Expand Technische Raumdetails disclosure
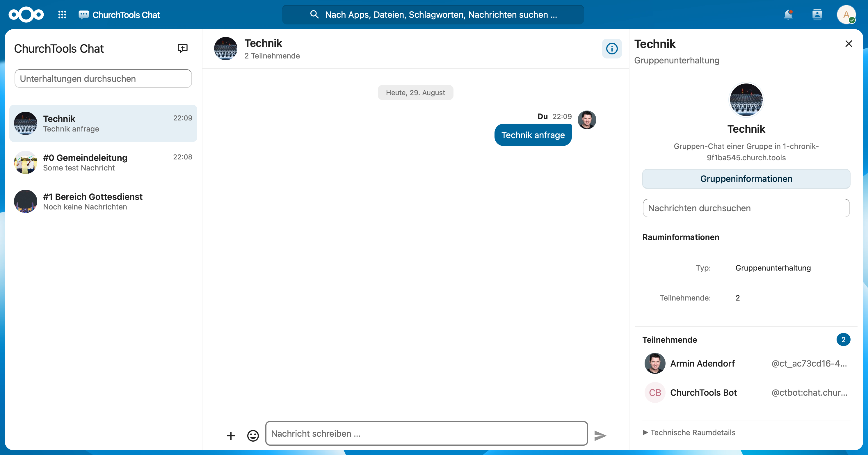The height and width of the screenshot is (455, 868). click(x=689, y=432)
